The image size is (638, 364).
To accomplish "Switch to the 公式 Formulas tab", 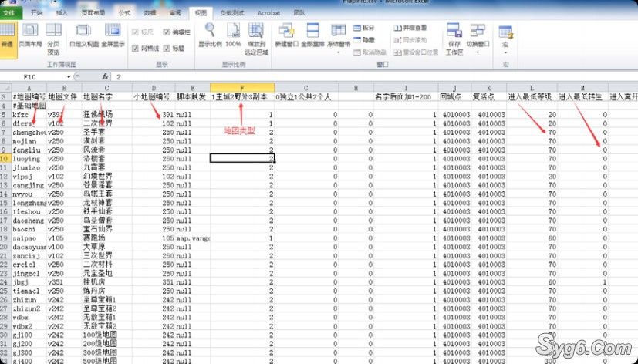I will [x=124, y=13].
